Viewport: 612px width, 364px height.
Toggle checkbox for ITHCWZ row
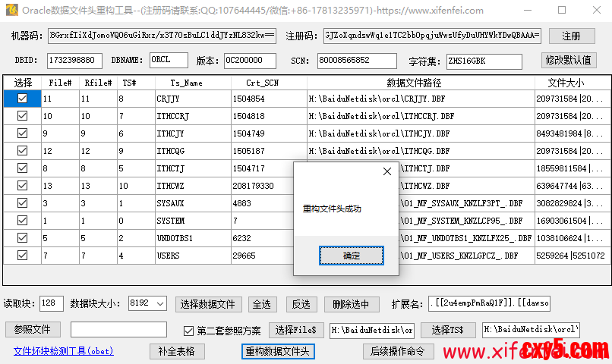(x=22, y=186)
